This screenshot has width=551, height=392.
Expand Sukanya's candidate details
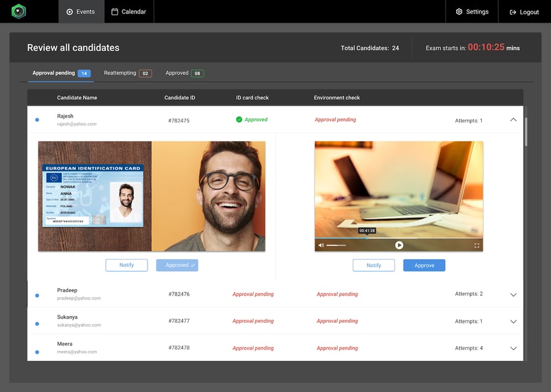[513, 322]
